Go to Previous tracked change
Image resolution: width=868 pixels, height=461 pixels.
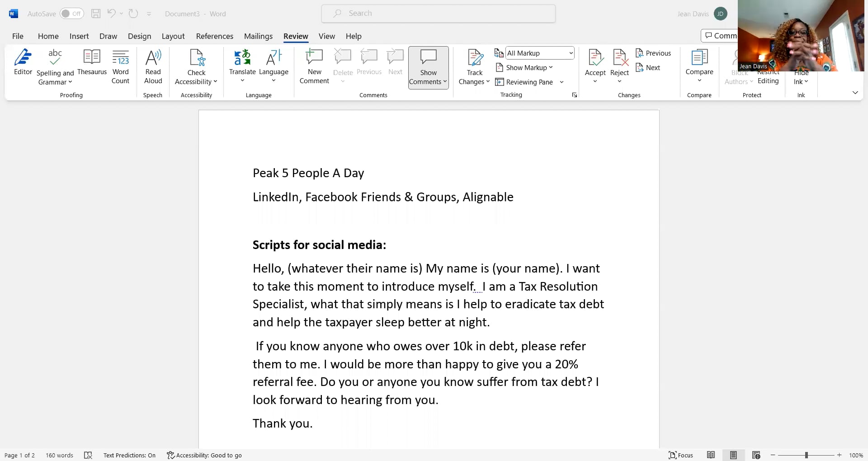click(x=653, y=53)
